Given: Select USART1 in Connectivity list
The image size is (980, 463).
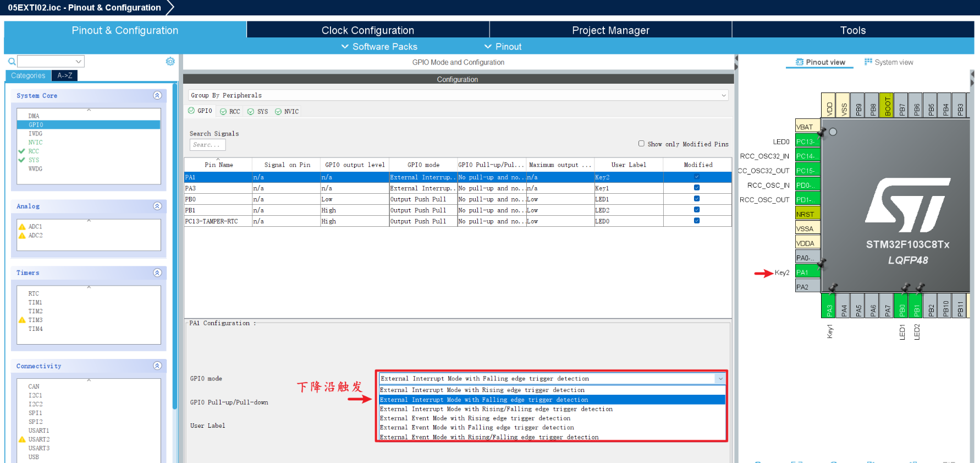Looking at the screenshot, I should click(x=38, y=431).
